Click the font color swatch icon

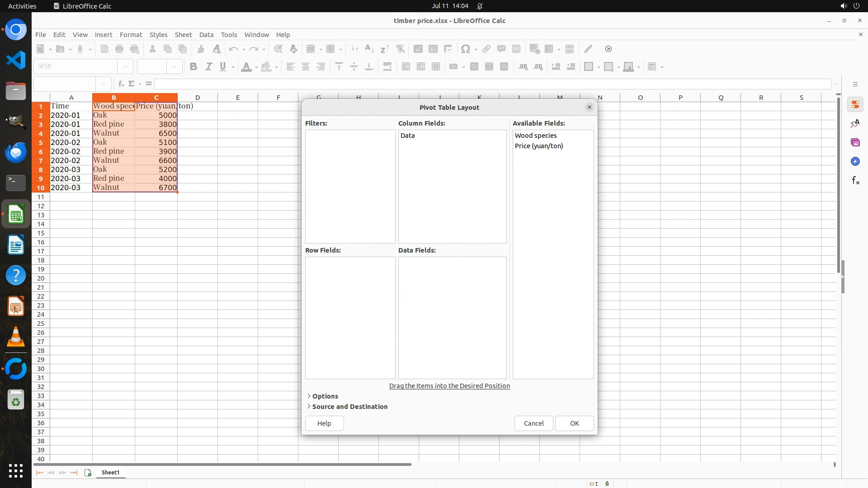[246, 67]
